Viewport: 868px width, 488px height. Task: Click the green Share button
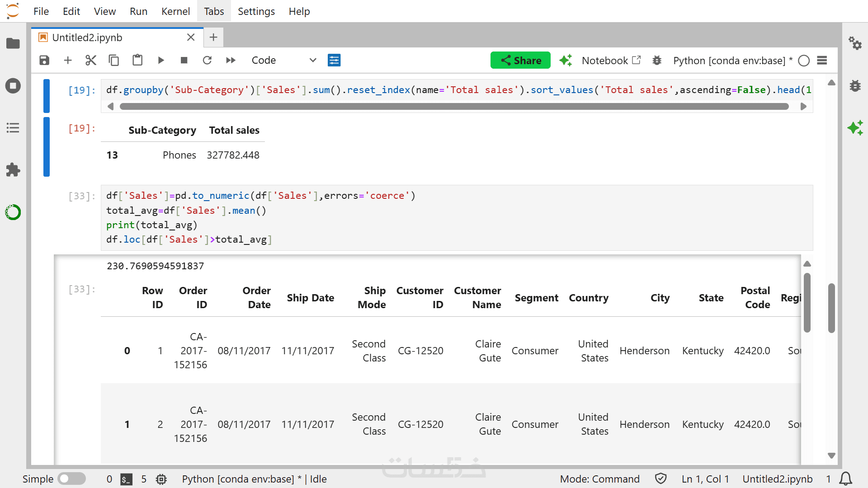click(x=520, y=60)
